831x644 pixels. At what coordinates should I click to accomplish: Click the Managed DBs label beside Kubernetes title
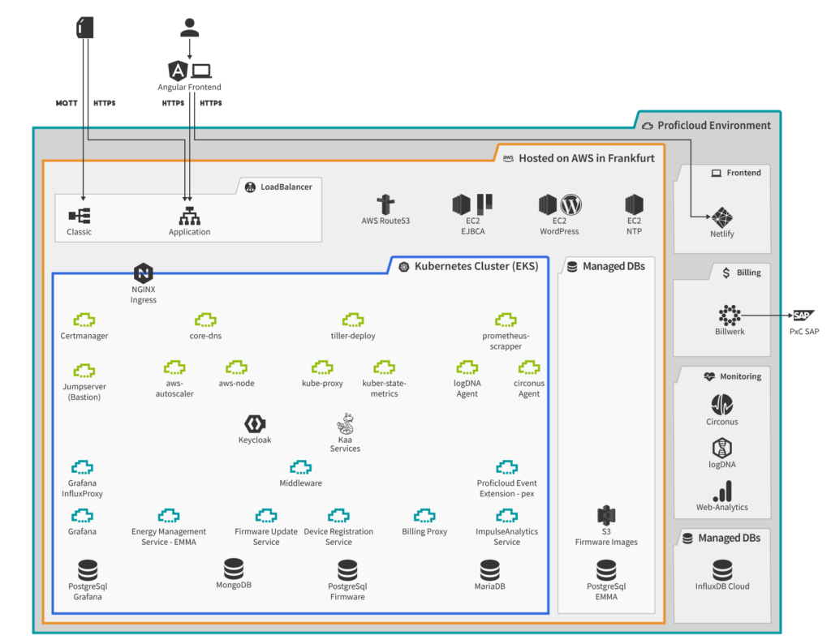(x=614, y=266)
